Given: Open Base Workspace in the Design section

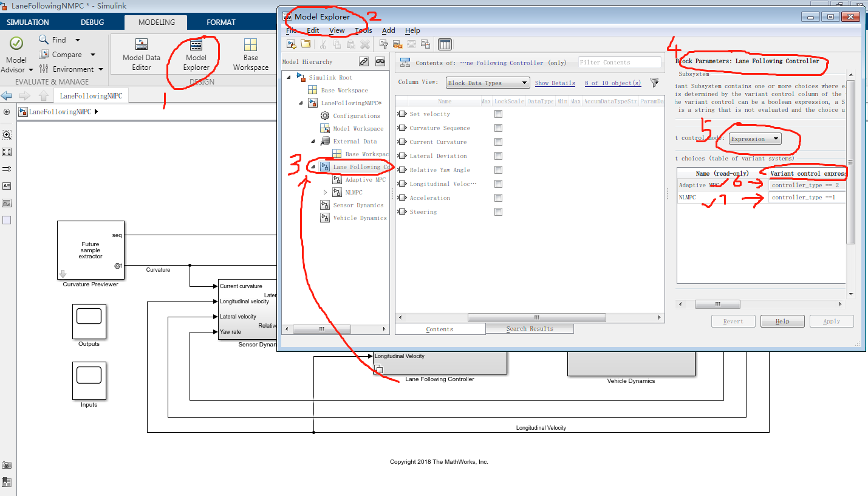Looking at the screenshot, I should [251, 55].
